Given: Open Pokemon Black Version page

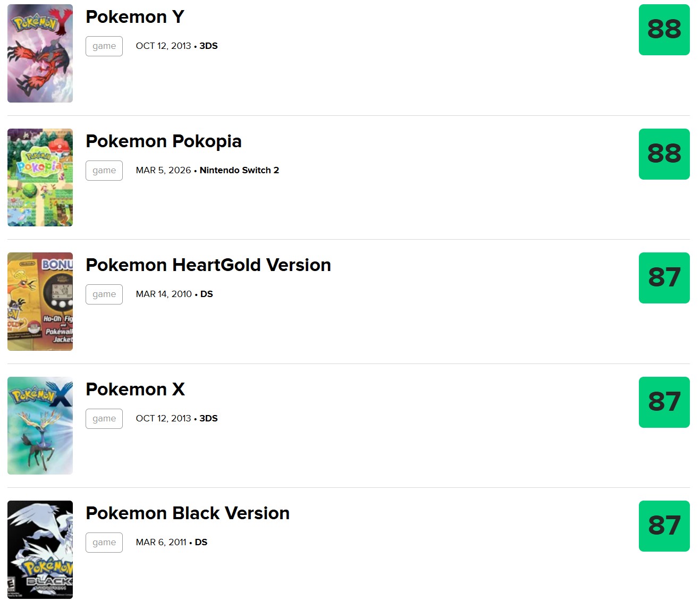Looking at the screenshot, I should click(x=187, y=513).
